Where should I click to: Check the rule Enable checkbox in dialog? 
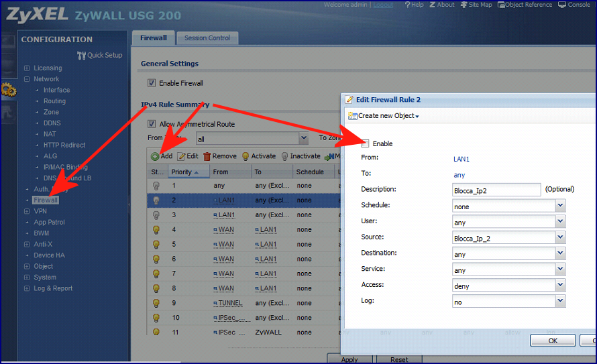tap(365, 143)
